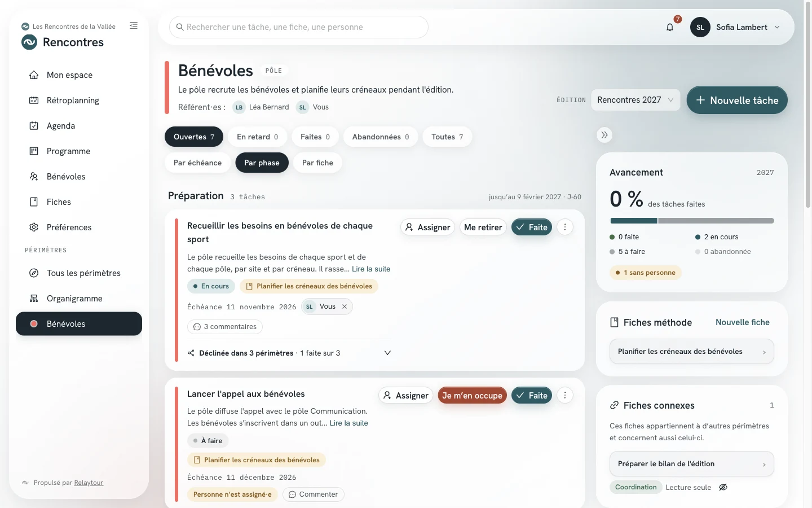Image resolution: width=812 pixels, height=508 pixels.
Task: Toggle visibility eye on Préparer le bilan fiche
Action: coord(723,487)
